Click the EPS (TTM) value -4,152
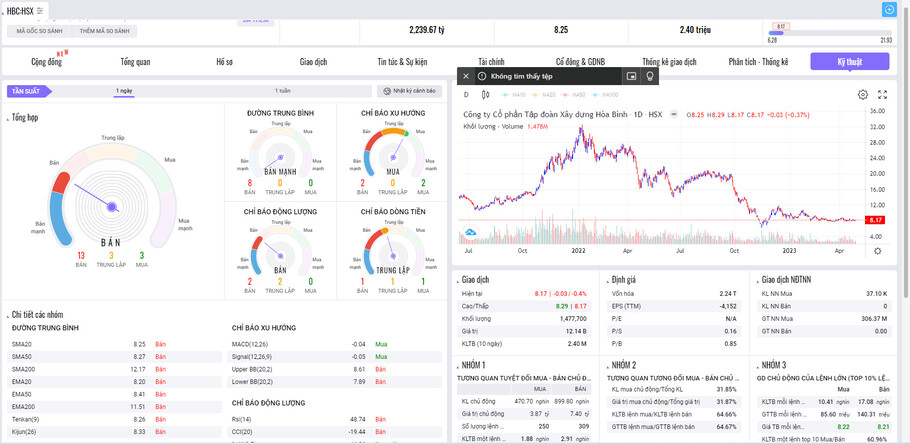The image size is (910, 444). click(x=727, y=306)
